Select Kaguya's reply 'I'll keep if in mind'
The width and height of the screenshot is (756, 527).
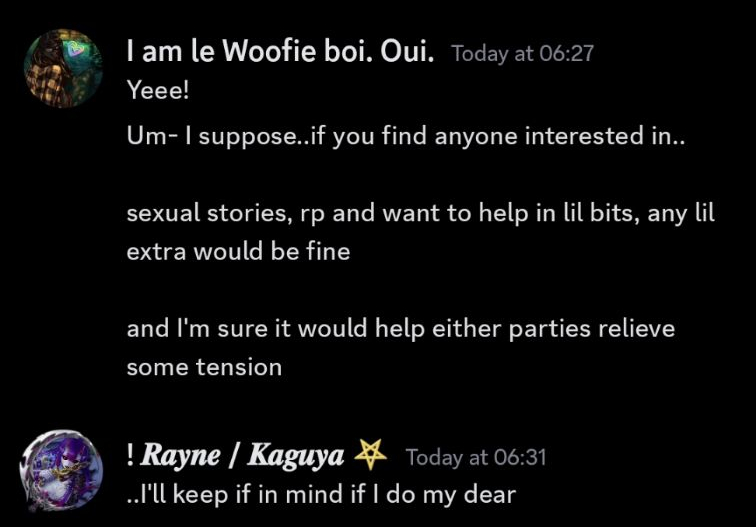pos(321,495)
